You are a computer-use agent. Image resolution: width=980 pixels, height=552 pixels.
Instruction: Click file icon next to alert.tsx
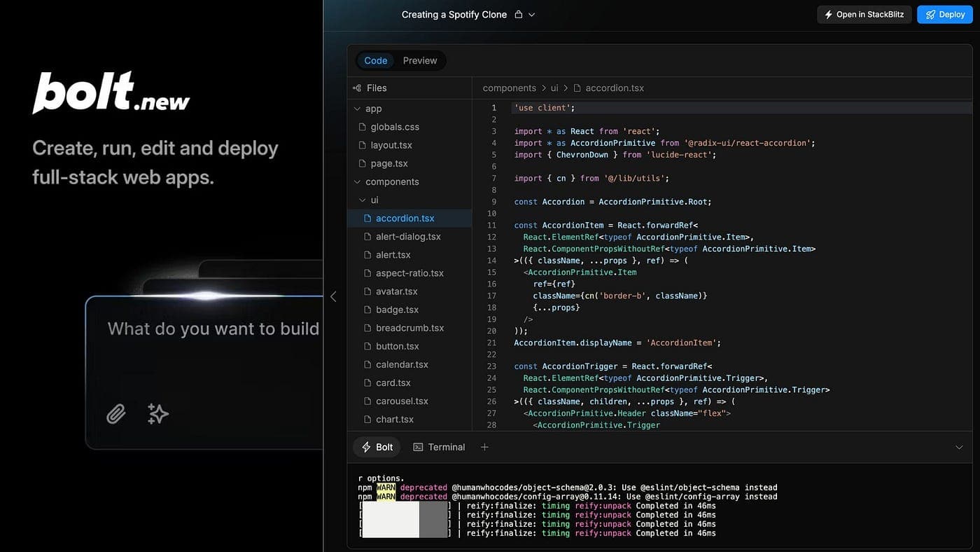(367, 254)
